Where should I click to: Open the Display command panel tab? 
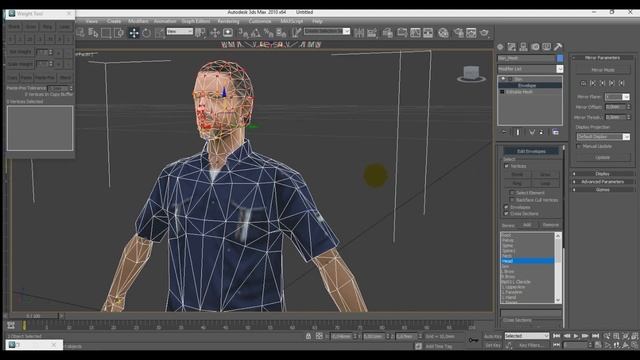(547, 47)
